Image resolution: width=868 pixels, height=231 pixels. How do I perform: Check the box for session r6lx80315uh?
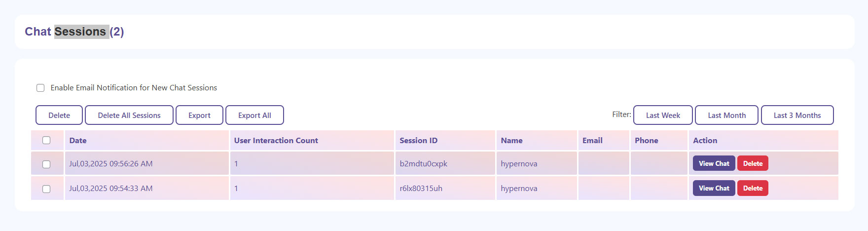(46, 189)
